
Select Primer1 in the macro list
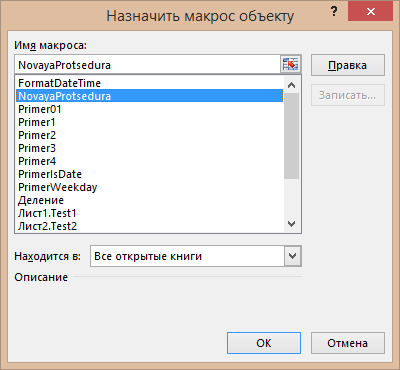(149, 122)
